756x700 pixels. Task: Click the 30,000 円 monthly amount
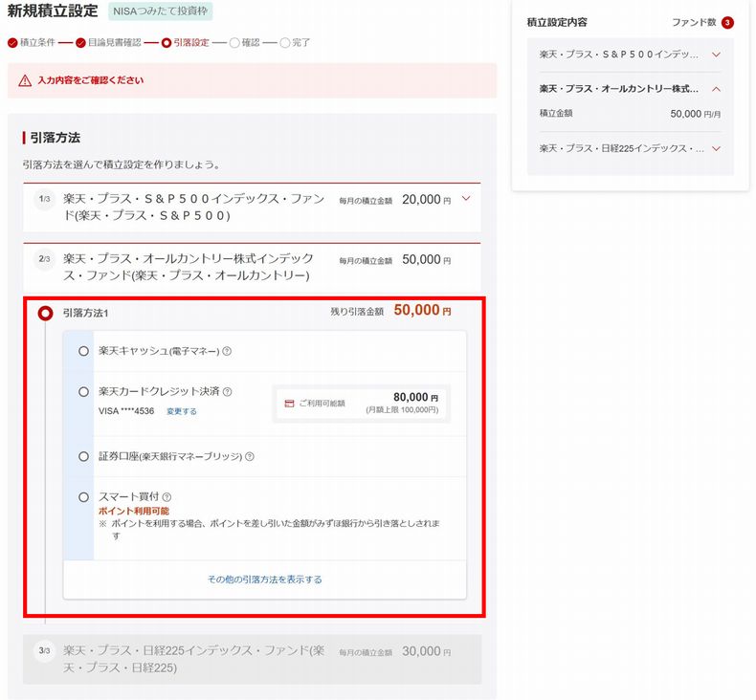click(426, 651)
